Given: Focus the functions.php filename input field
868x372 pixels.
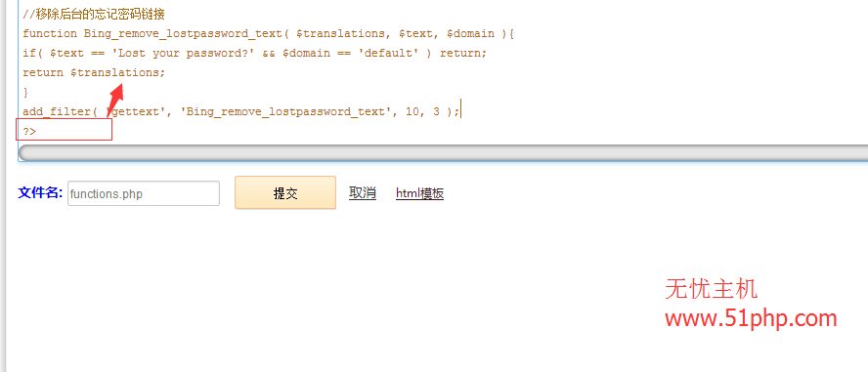Looking at the screenshot, I should click(144, 193).
